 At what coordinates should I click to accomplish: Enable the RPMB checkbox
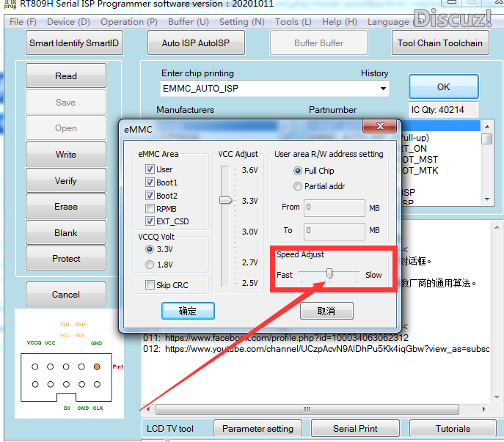(150, 208)
